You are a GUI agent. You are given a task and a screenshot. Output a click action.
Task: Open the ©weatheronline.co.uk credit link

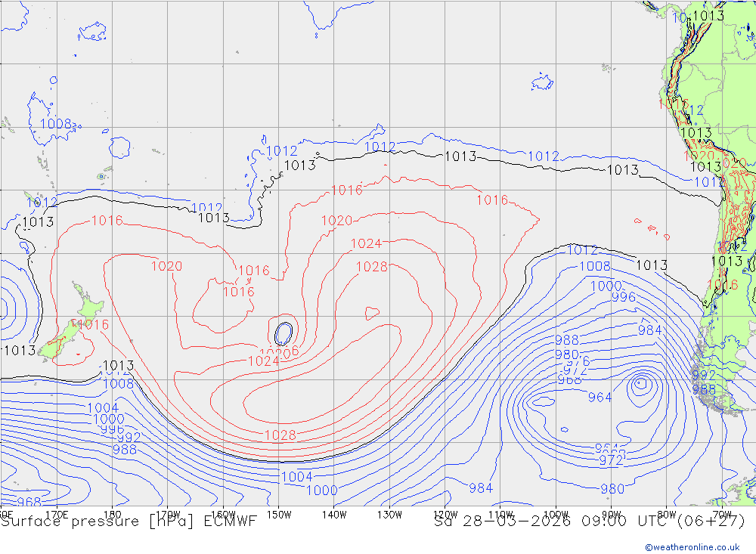(x=692, y=547)
